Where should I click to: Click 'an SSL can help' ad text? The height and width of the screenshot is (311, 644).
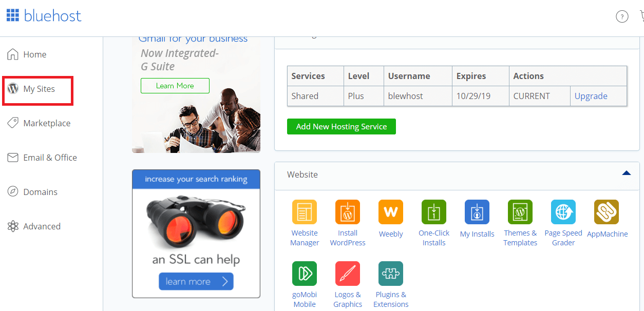[x=196, y=259]
